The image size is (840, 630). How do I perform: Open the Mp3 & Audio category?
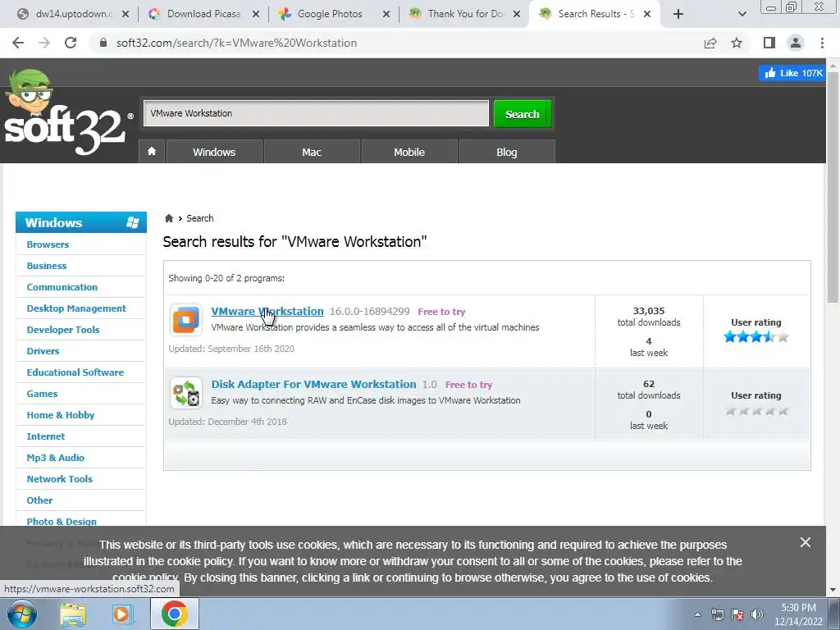point(55,458)
